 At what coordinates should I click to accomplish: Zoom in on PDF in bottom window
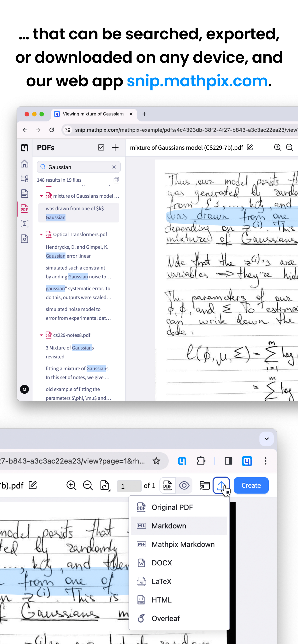tap(71, 485)
